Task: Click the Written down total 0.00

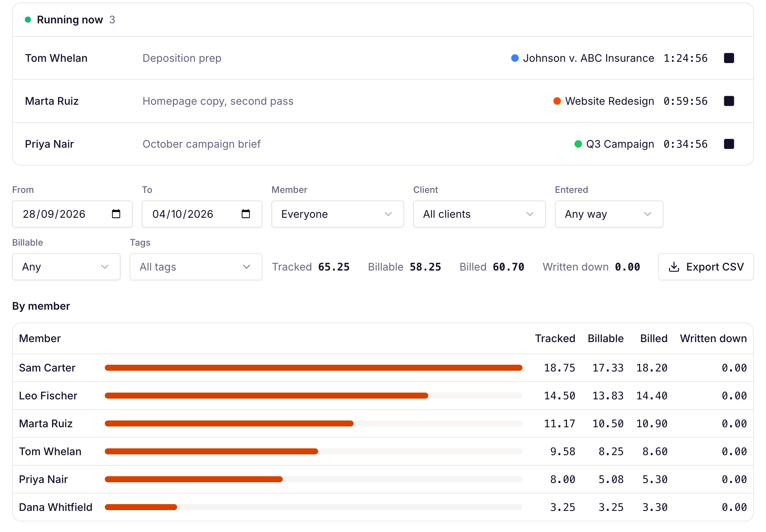Action: point(627,267)
